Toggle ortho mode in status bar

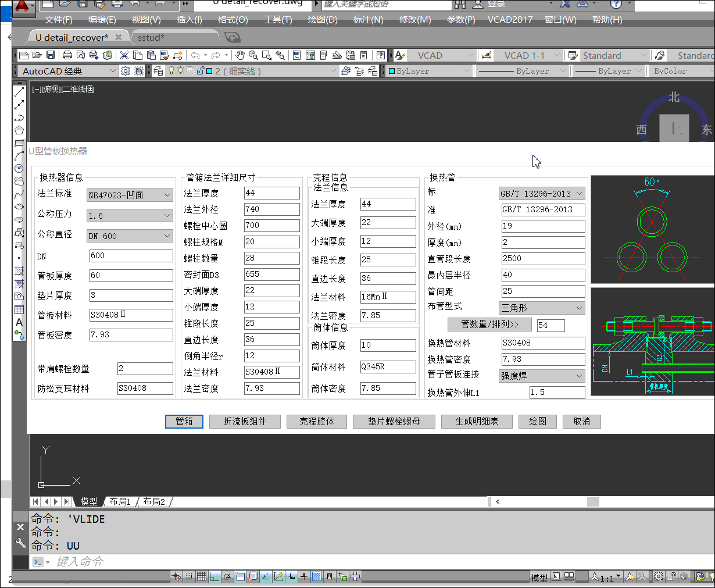[214, 576]
